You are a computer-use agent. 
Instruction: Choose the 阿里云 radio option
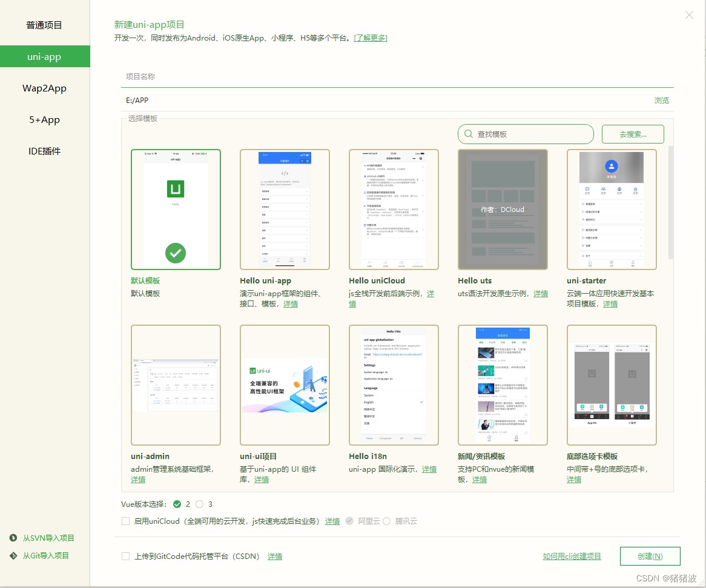tap(349, 521)
